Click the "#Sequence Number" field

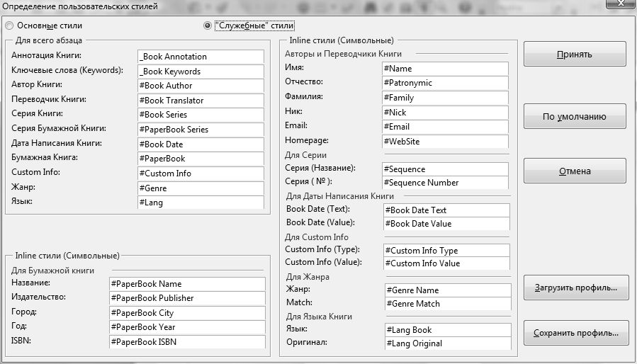(x=445, y=183)
